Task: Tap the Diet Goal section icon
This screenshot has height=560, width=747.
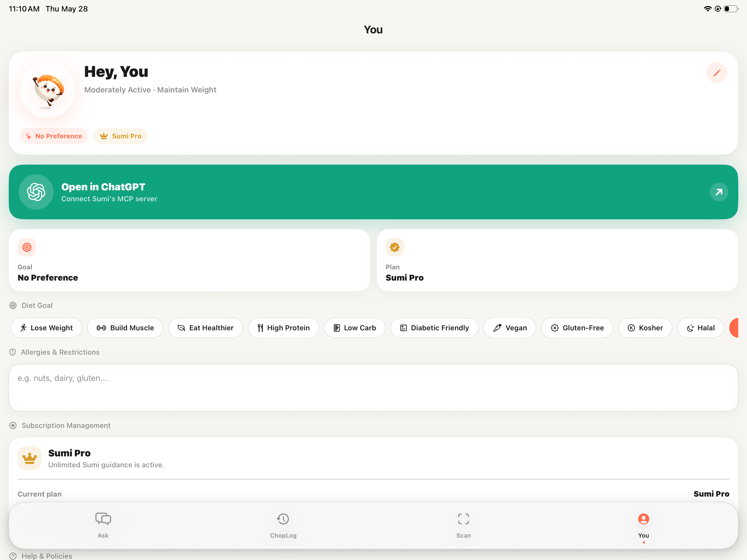Action: 13,305
